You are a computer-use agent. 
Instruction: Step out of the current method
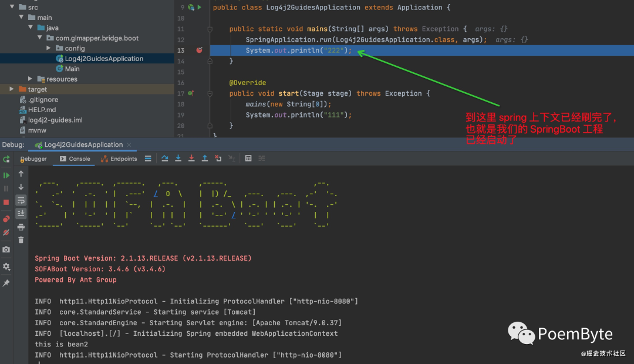click(x=205, y=158)
